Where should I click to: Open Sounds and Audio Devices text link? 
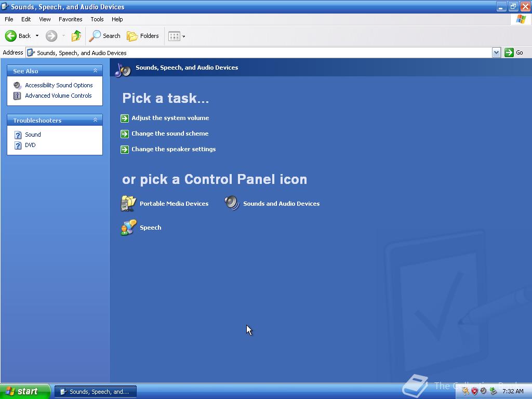[281, 204]
